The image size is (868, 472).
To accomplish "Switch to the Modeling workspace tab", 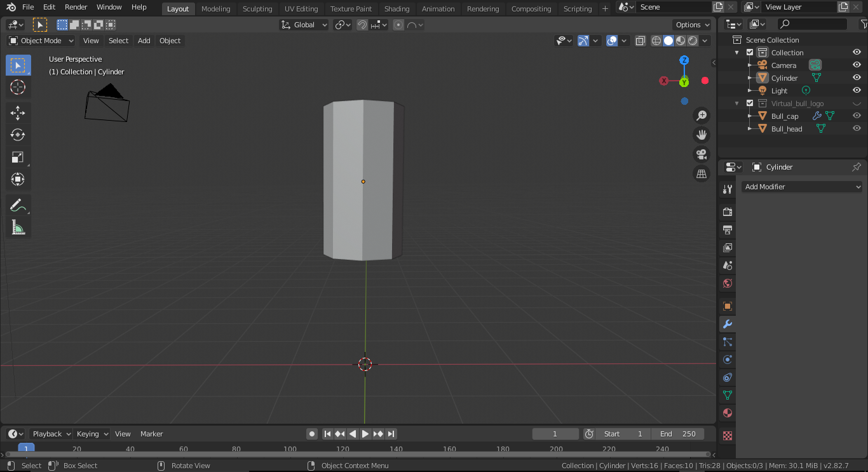I will click(x=215, y=9).
